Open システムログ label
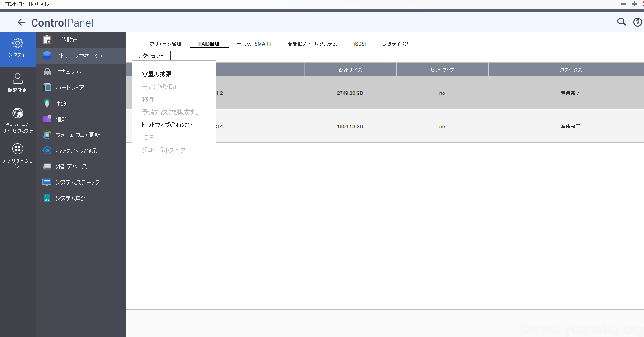 click(x=70, y=198)
